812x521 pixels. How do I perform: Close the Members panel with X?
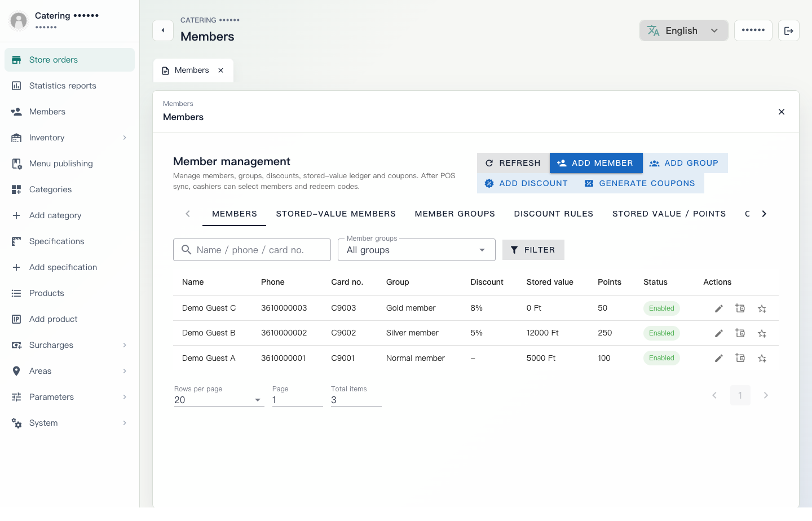(x=782, y=112)
